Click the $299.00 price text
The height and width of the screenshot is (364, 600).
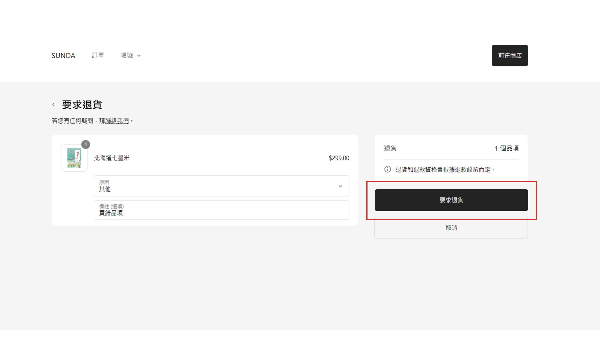point(339,158)
